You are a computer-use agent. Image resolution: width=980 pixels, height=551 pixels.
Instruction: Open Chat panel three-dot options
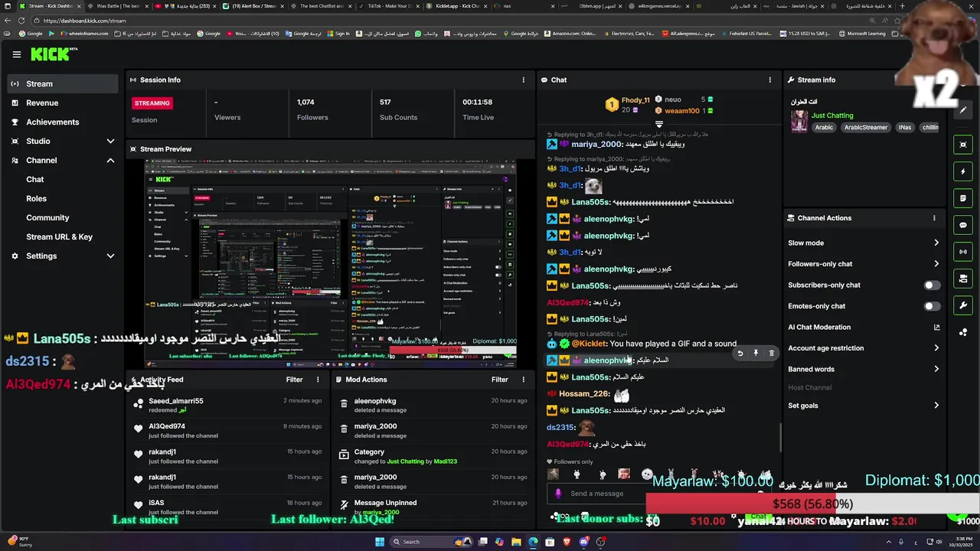coord(770,80)
